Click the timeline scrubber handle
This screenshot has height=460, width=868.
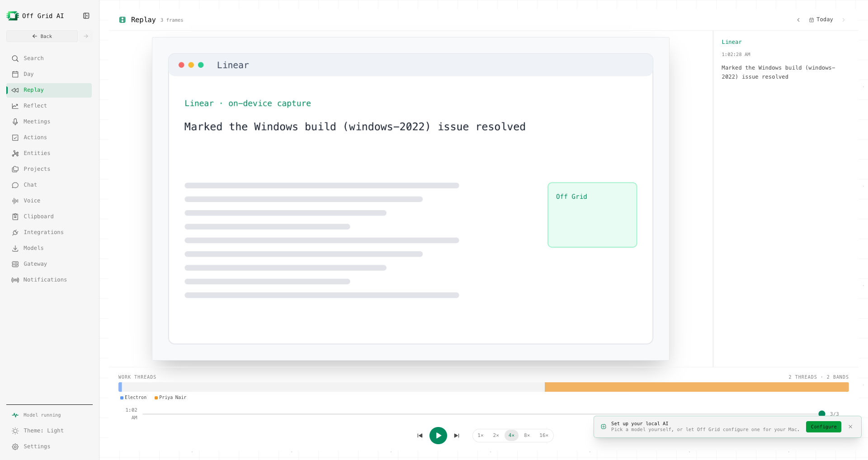pyautogui.click(x=822, y=414)
